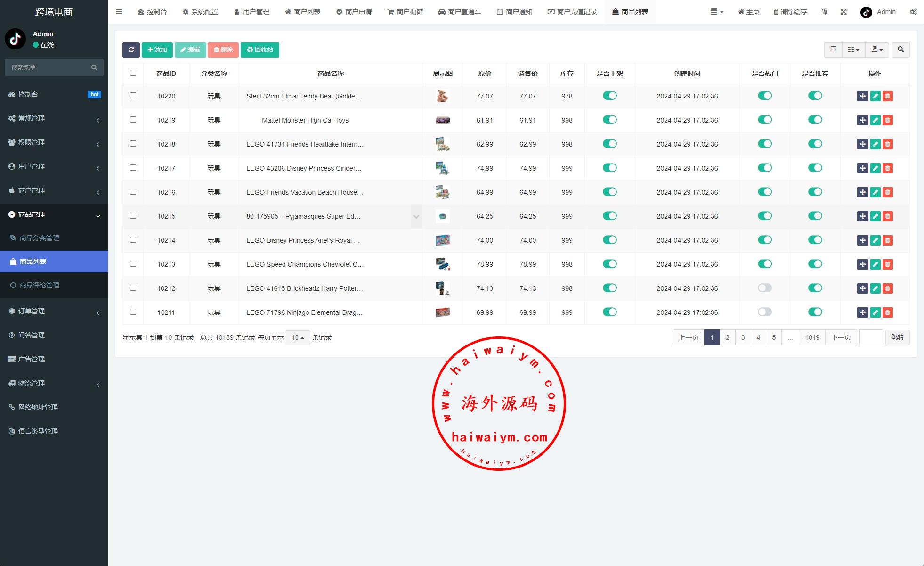Enable hot toggle for product 10212
924x566 pixels.
pos(764,288)
